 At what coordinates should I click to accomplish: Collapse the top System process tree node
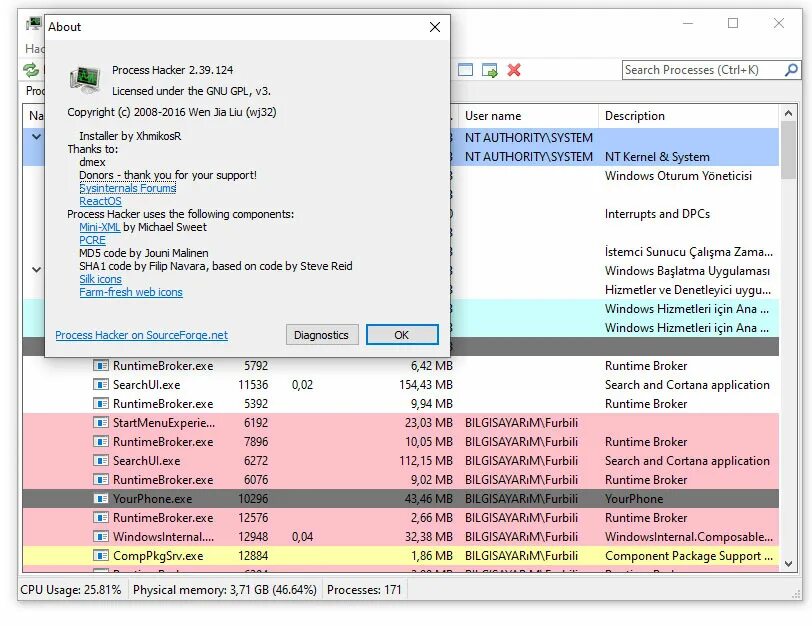point(36,137)
